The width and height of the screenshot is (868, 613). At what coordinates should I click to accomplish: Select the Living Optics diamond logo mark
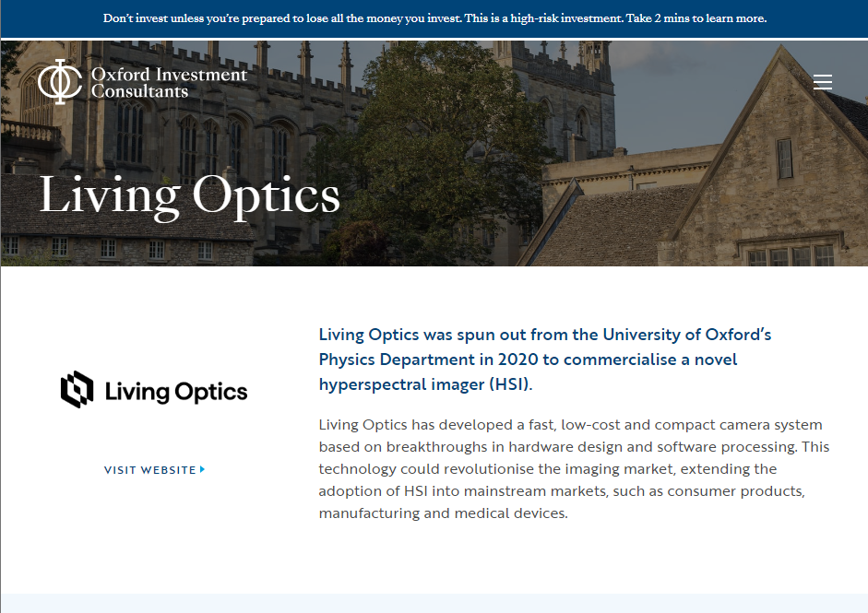[76, 389]
